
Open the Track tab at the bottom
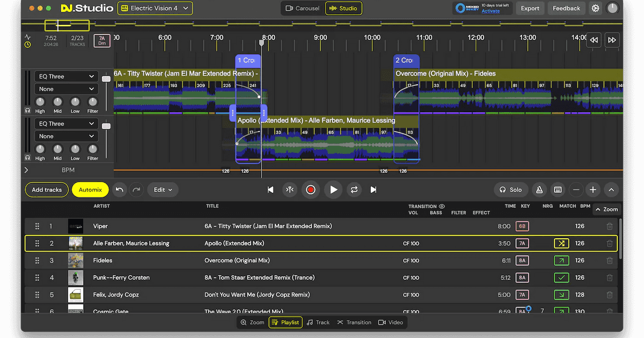click(318, 322)
